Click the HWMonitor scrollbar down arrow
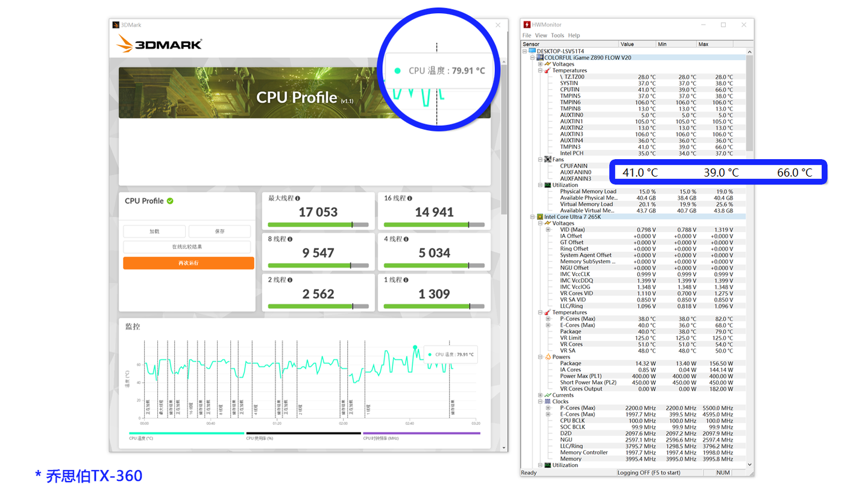 pos(750,465)
